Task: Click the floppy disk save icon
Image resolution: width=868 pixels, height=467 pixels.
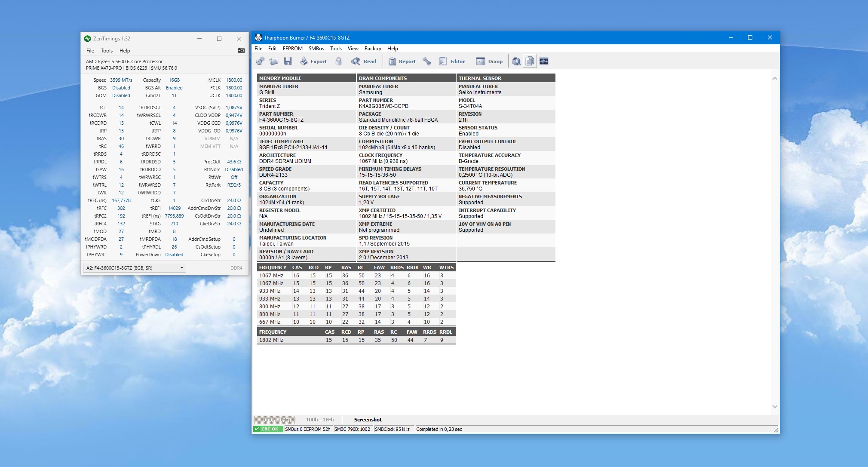Action: [288, 61]
